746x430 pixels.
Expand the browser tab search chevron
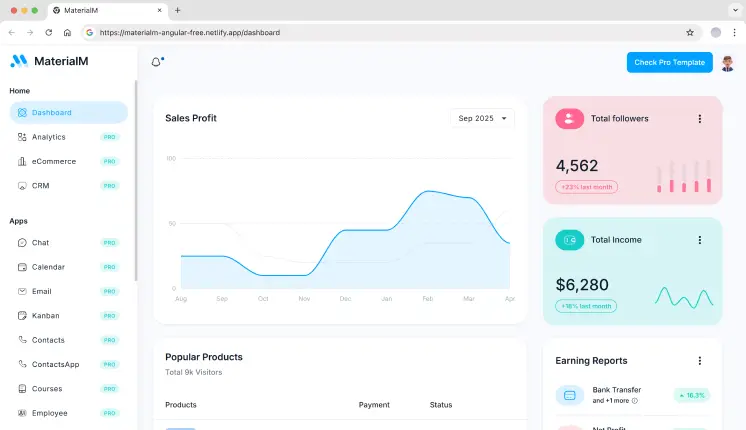coord(735,10)
